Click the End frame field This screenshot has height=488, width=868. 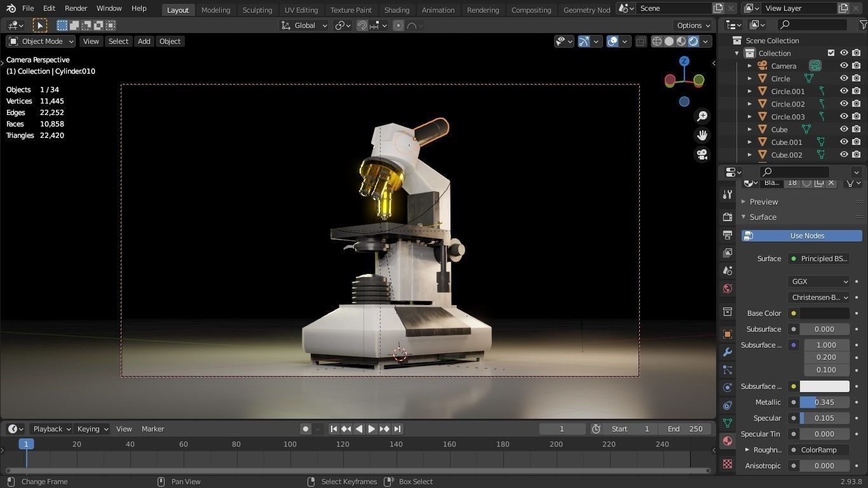point(685,429)
